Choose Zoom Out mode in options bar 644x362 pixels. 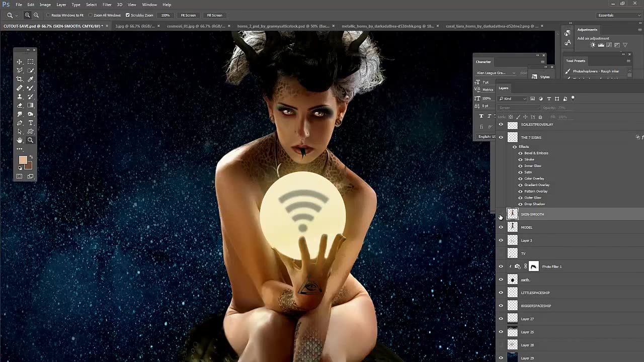[36, 15]
